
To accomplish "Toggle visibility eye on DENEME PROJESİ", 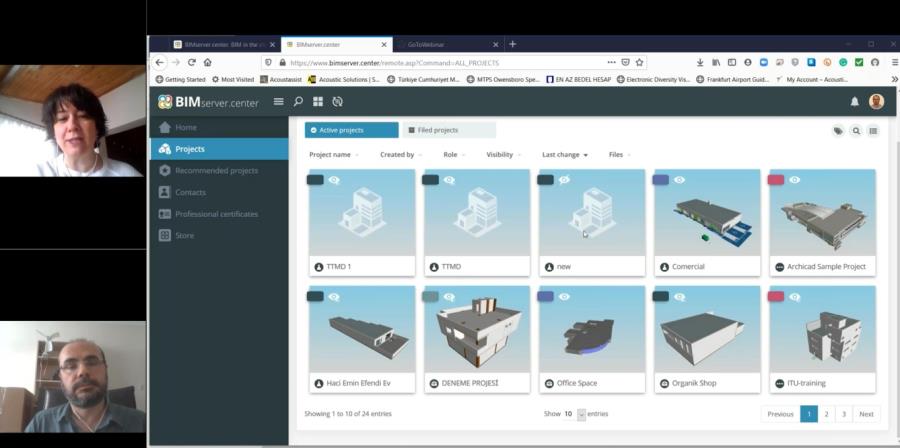I will (449, 297).
